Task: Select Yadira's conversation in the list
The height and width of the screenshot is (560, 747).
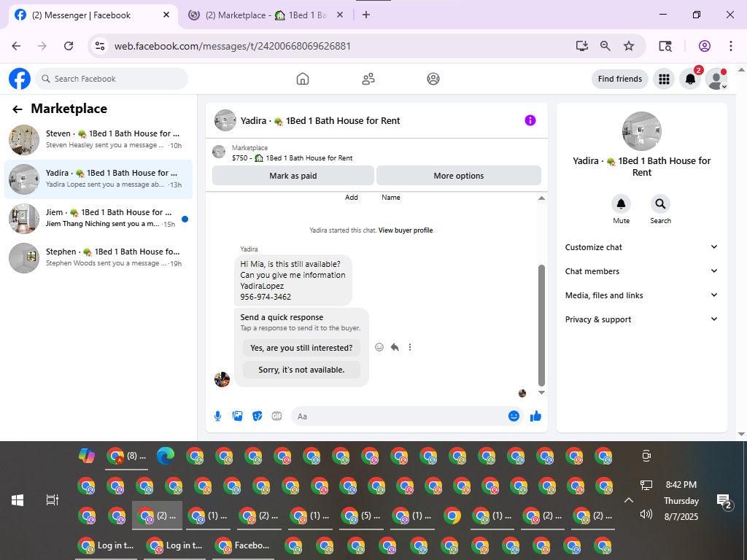Action: [x=98, y=179]
